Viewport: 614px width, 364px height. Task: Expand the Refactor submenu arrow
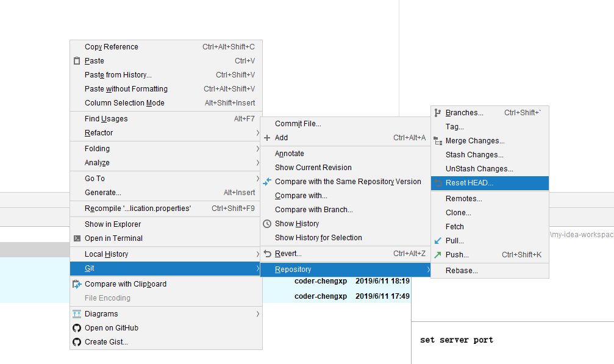click(257, 133)
